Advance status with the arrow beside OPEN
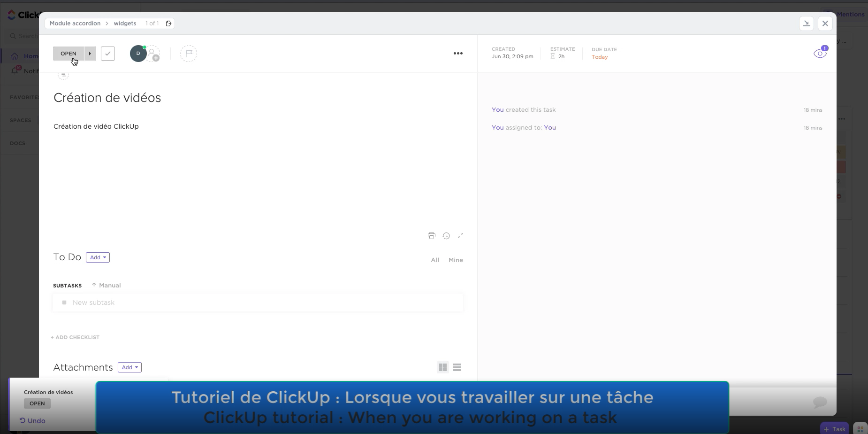The height and width of the screenshot is (434, 868). click(x=90, y=54)
